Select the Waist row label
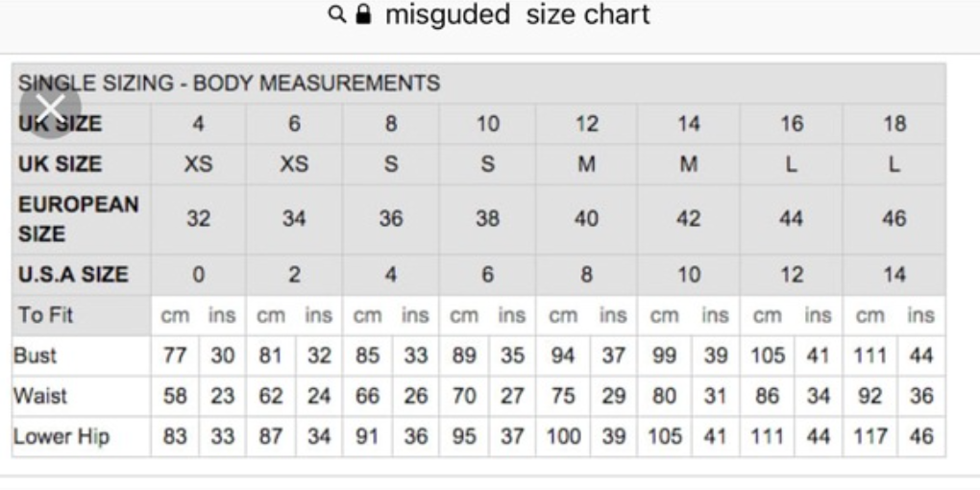Screen dimensions: 980x490 pos(40,396)
